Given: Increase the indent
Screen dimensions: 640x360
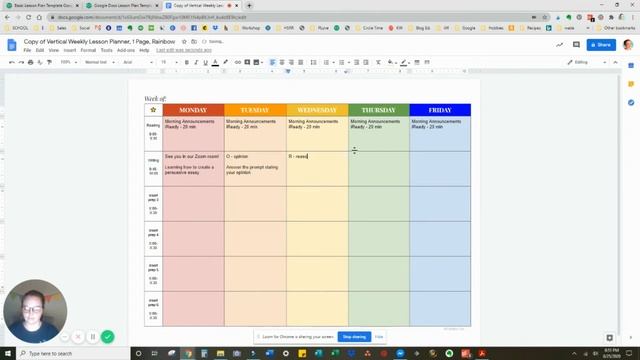Looking at the screenshot, I should click(366, 62).
